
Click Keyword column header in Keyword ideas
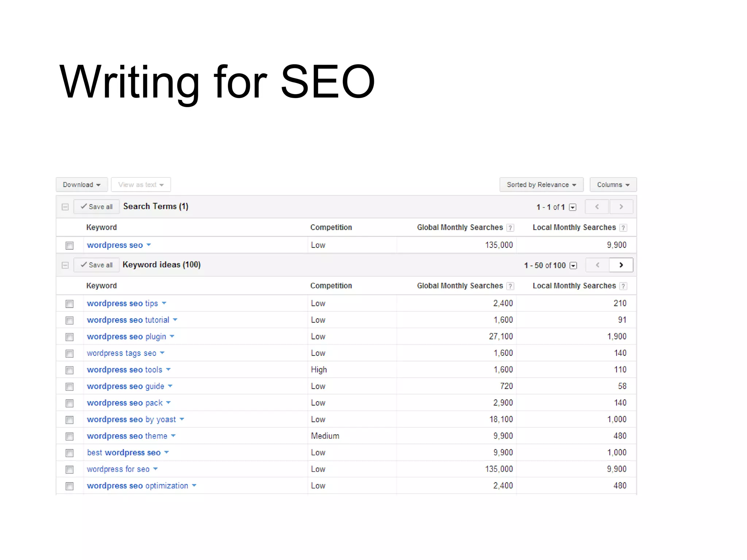coord(101,286)
